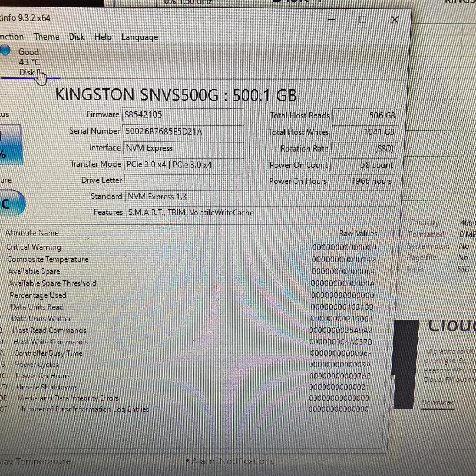Minimize the CrystalDiskInfo window
The height and width of the screenshot is (476, 476).
pos(331,19)
